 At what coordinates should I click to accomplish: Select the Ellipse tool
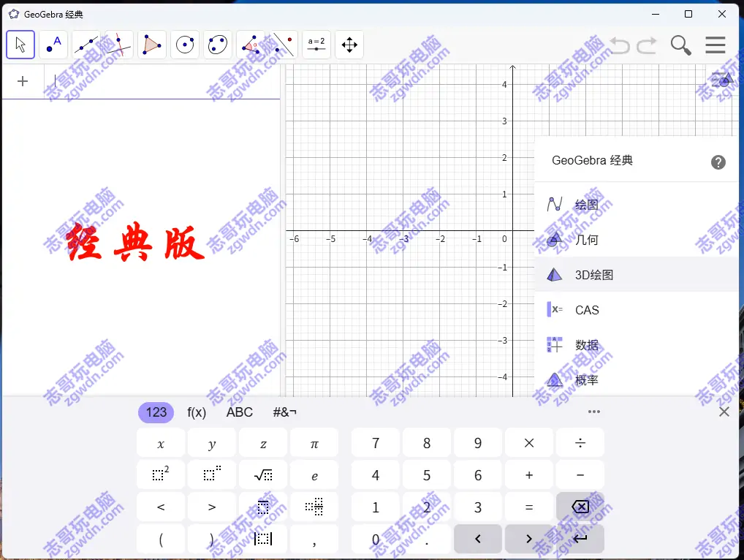click(218, 45)
